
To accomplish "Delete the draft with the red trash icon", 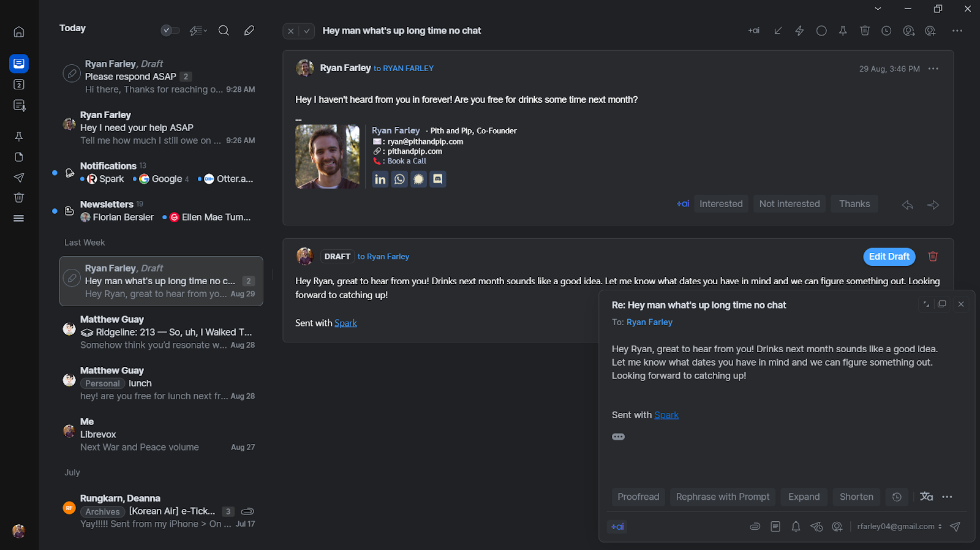I will [x=933, y=257].
